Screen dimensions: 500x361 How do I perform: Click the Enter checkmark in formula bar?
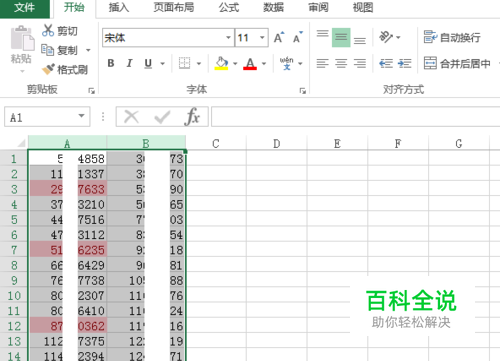click(162, 117)
